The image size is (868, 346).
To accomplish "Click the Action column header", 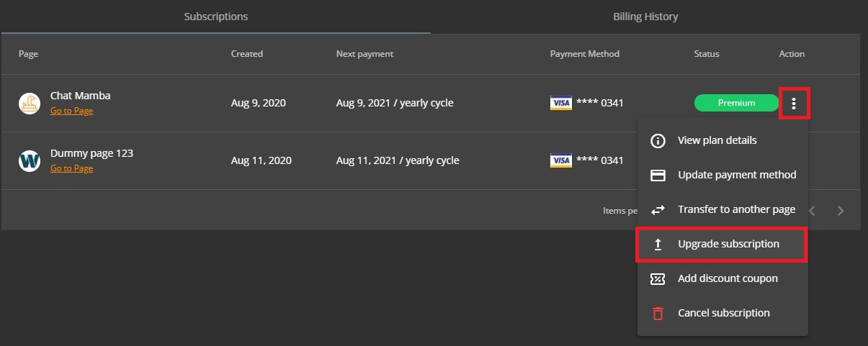I will point(792,54).
